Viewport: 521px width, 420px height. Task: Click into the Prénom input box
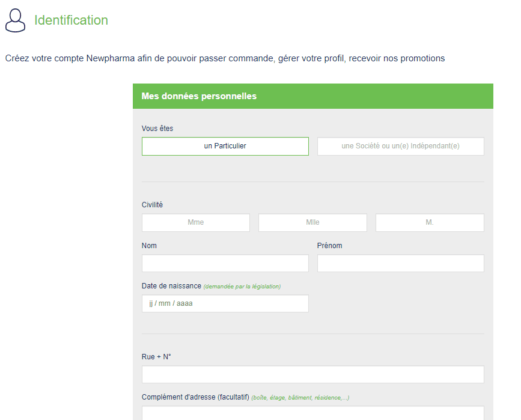point(400,263)
